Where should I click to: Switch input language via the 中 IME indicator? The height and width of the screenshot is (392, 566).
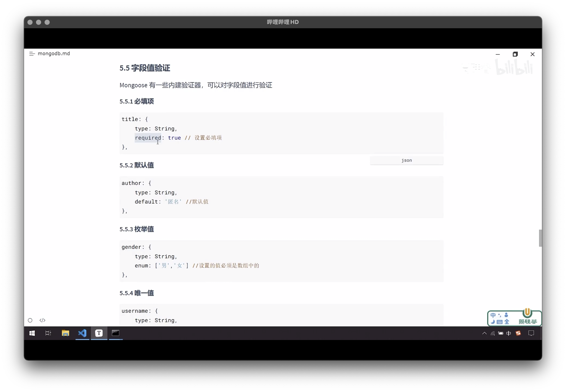(509, 333)
